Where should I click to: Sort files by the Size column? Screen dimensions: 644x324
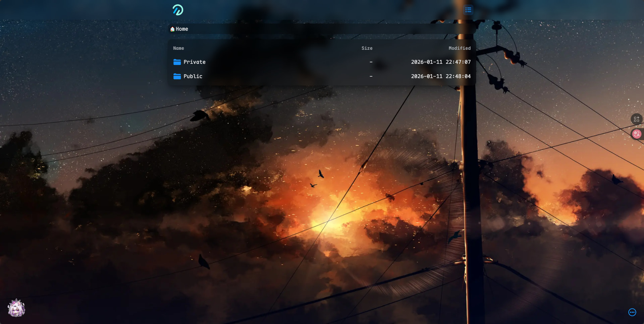click(367, 48)
